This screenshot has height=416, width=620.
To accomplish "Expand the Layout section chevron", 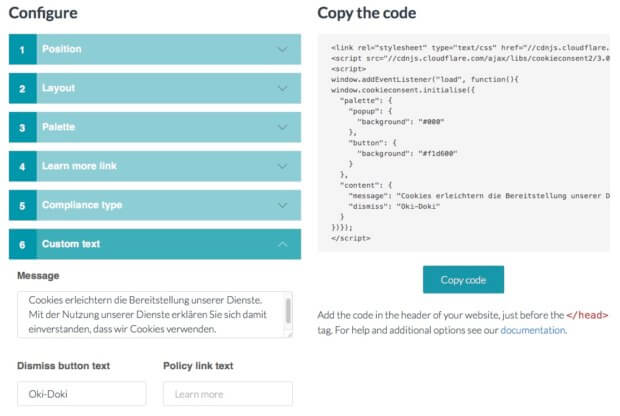I will (x=282, y=88).
